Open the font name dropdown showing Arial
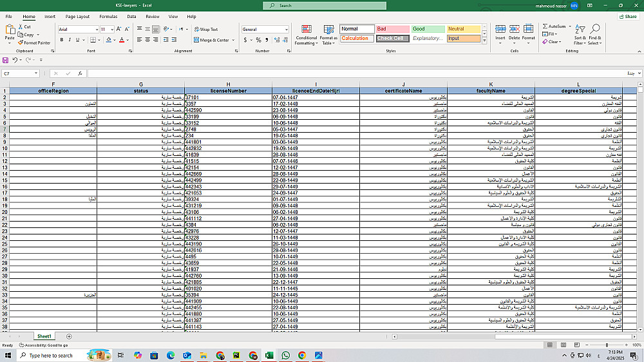The image size is (644, 362). [x=97, y=30]
